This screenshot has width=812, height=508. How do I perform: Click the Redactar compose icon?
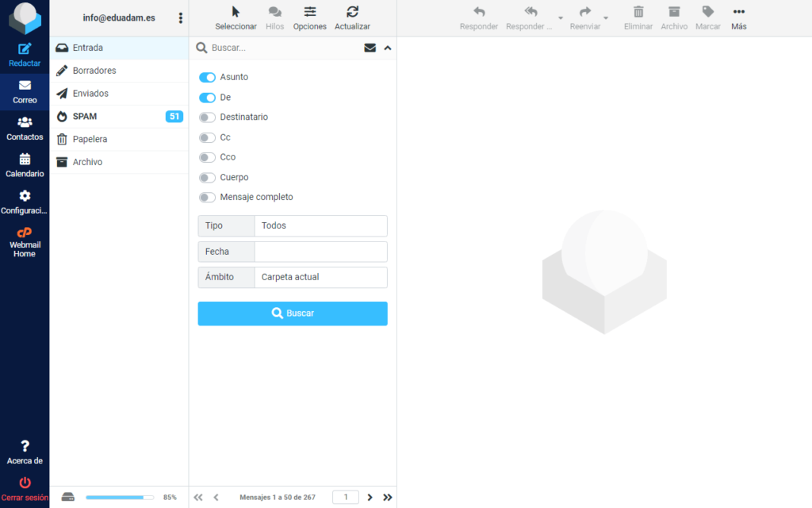25,49
